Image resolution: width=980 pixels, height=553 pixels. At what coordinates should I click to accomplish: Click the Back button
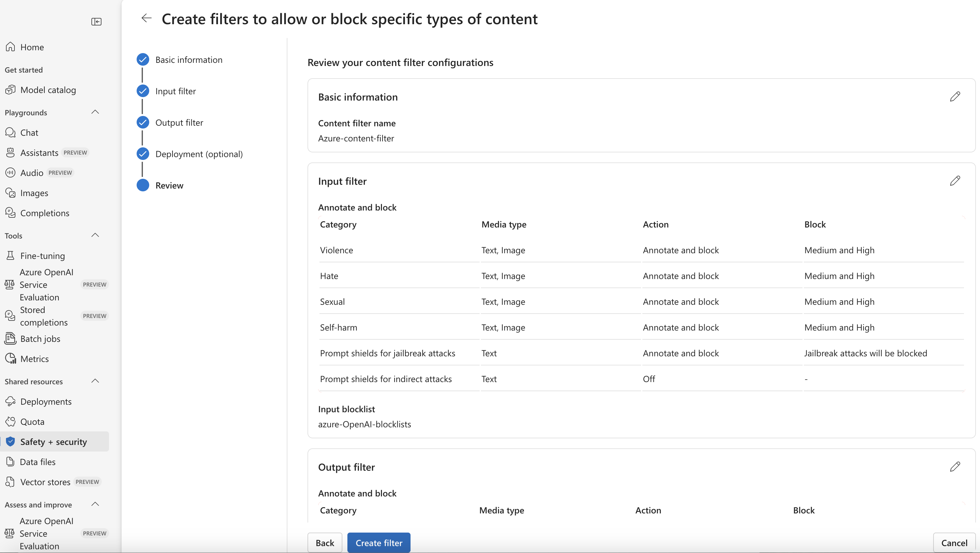tap(324, 543)
